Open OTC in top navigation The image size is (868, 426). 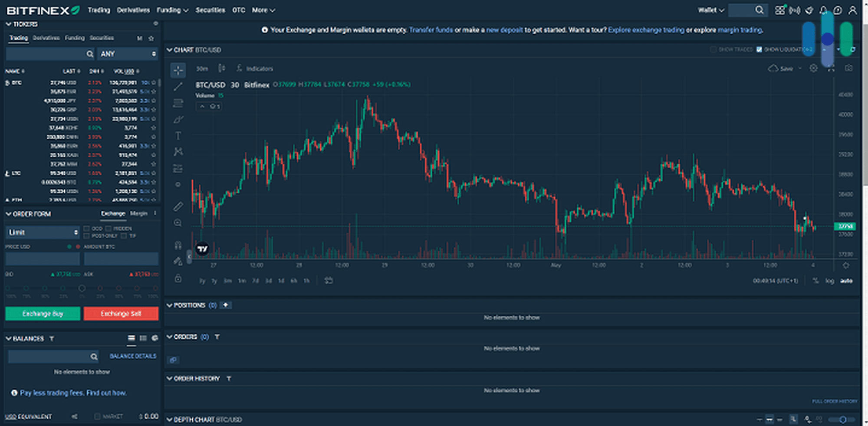point(239,10)
